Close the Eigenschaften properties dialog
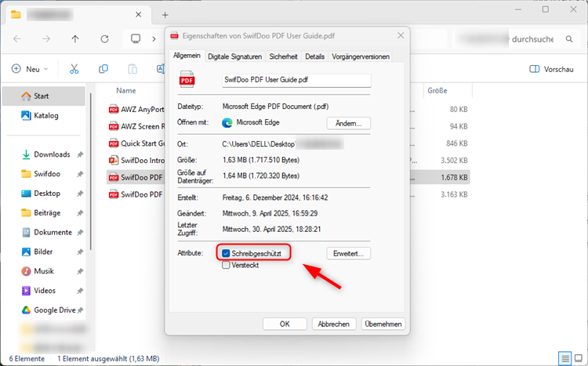The width and height of the screenshot is (588, 366). point(401,35)
